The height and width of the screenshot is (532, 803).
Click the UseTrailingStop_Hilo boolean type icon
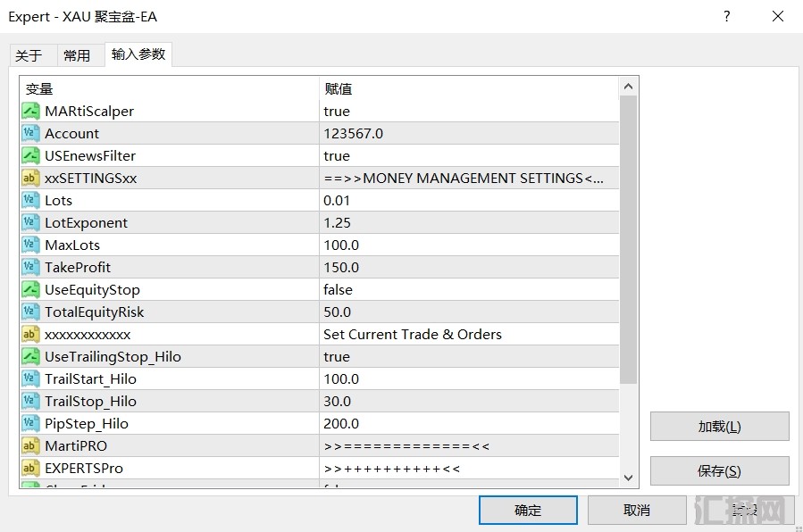pyautogui.click(x=30, y=356)
